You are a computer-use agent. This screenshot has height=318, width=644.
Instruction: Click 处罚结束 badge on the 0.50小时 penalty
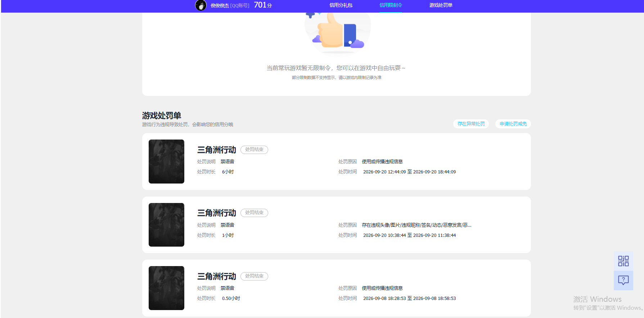pyautogui.click(x=254, y=276)
